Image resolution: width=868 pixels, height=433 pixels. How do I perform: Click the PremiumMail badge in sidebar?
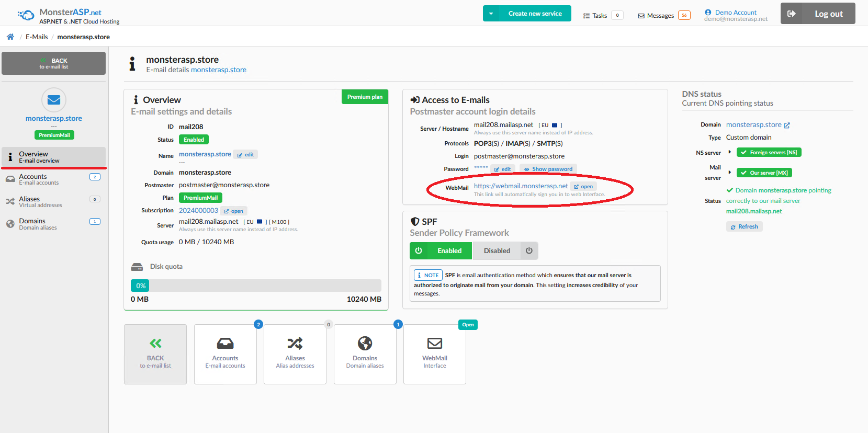tap(54, 135)
